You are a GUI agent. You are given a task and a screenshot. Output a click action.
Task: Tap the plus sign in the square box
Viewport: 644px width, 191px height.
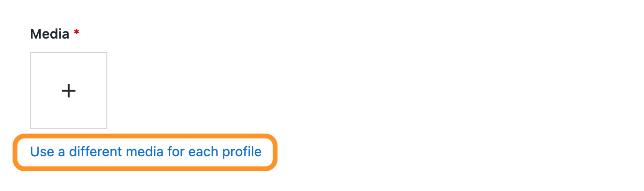click(69, 91)
